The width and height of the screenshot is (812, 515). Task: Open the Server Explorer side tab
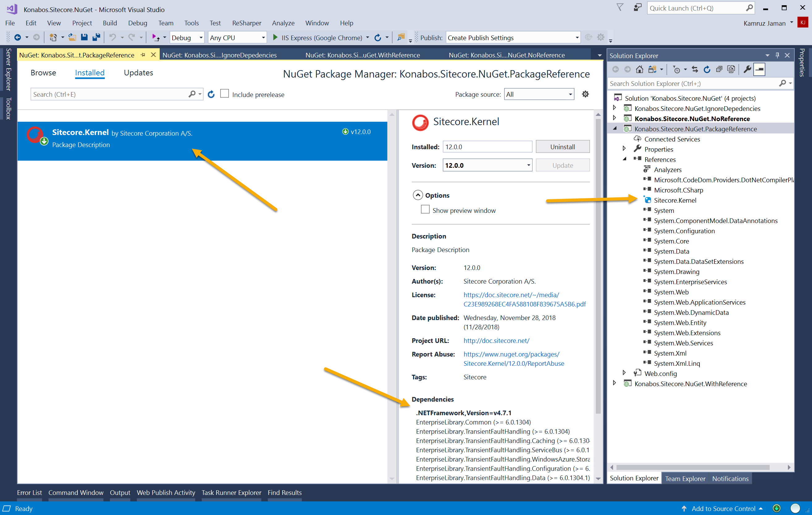tap(8, 70)
